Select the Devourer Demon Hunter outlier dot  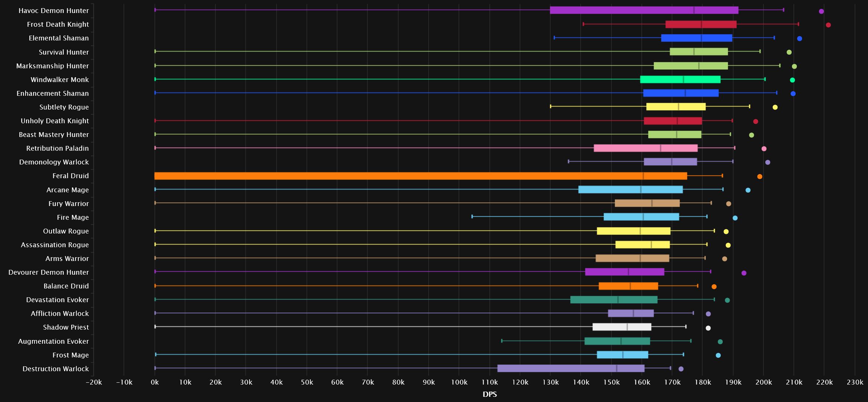pyautogui.click(x=744, y=273)
